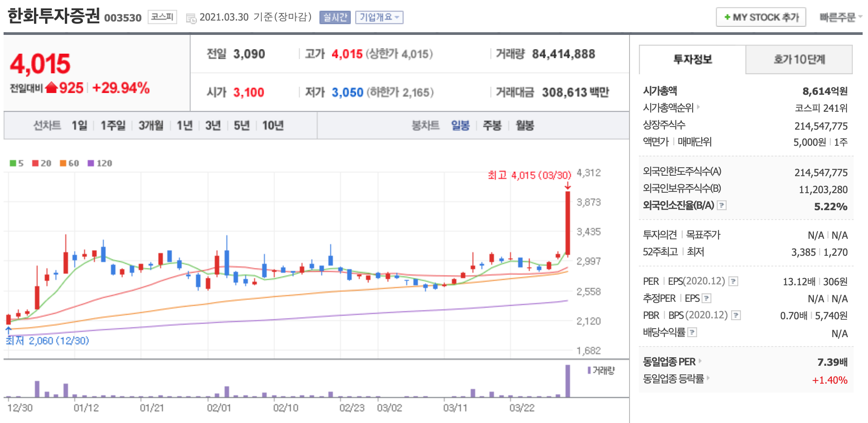Click the 상장주식수 value 214,547,775
Screen dimensions: 868x423
pyautogui.click(x=821, y=126)
